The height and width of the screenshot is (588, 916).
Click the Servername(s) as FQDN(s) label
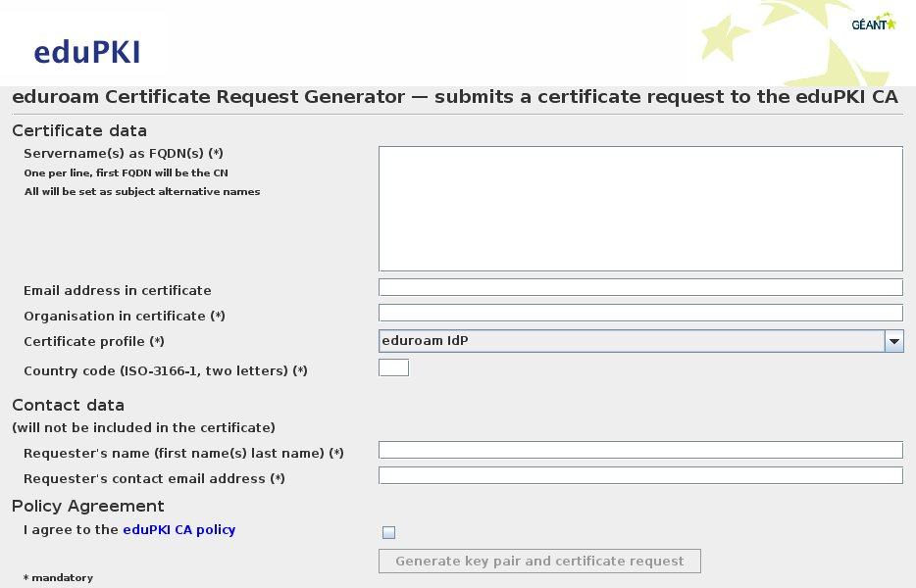[124, 153]
